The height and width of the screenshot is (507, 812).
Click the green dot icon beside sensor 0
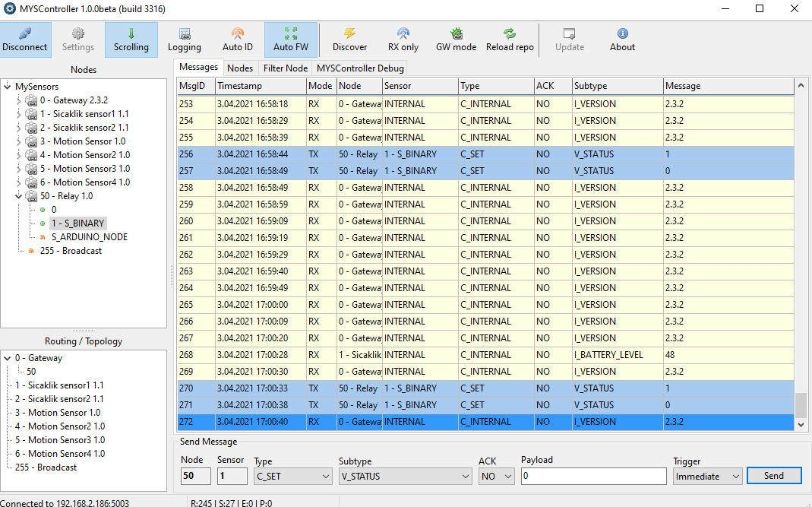click(x=43, y=210)
